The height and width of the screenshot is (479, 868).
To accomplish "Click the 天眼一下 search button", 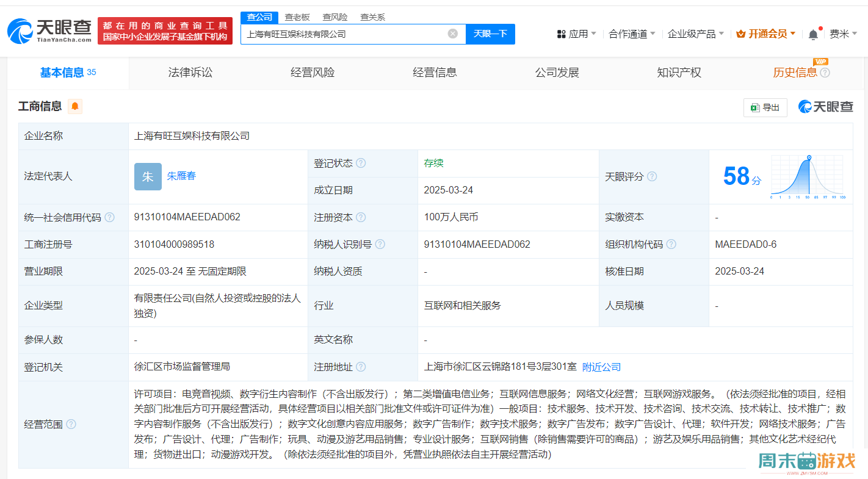I will pyautogui.click(x=490, y=34).
